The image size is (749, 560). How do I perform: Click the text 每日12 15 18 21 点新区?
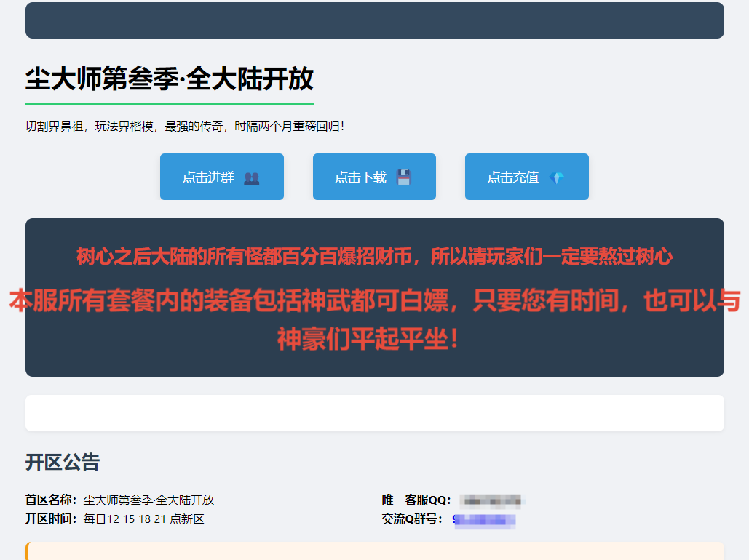pyautogui.click(x=144, y=519)
